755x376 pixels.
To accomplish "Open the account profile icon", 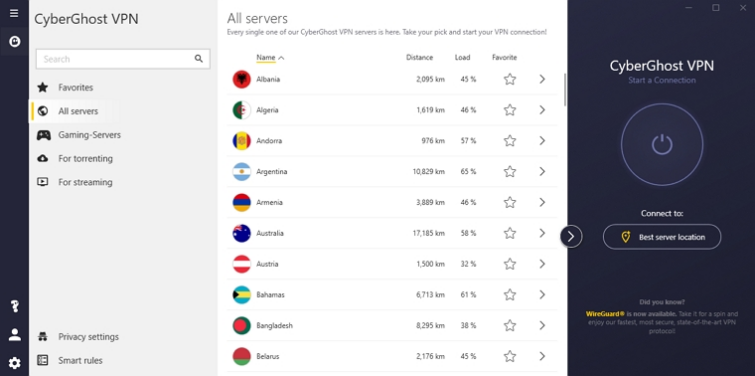I will pyautogui.click(x=14, y=335).
